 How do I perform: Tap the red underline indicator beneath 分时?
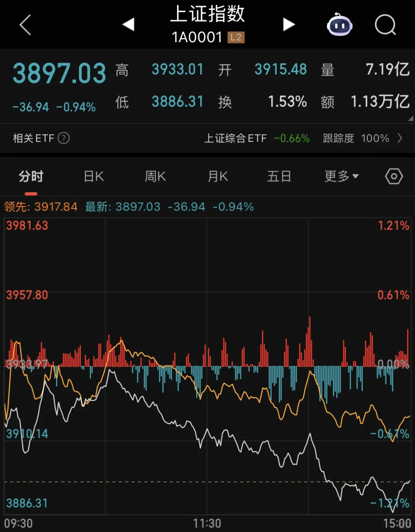click(x=31, y=194)
